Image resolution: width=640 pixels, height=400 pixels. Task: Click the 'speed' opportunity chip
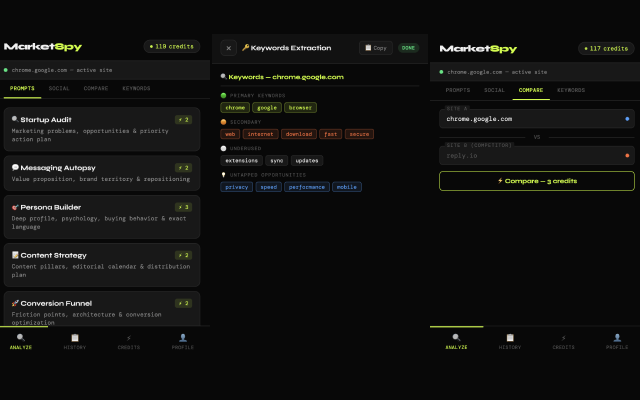(269, 187)
